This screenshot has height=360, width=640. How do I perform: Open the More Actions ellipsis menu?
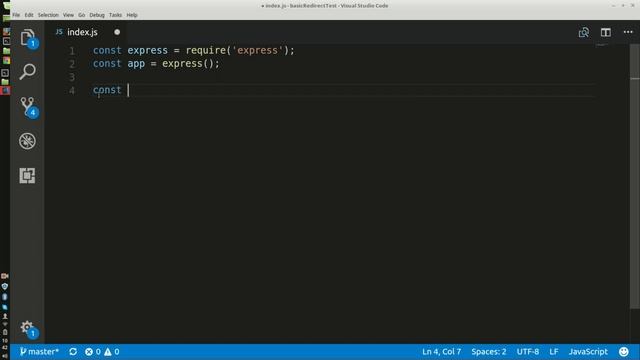click(x=628, y=32)
